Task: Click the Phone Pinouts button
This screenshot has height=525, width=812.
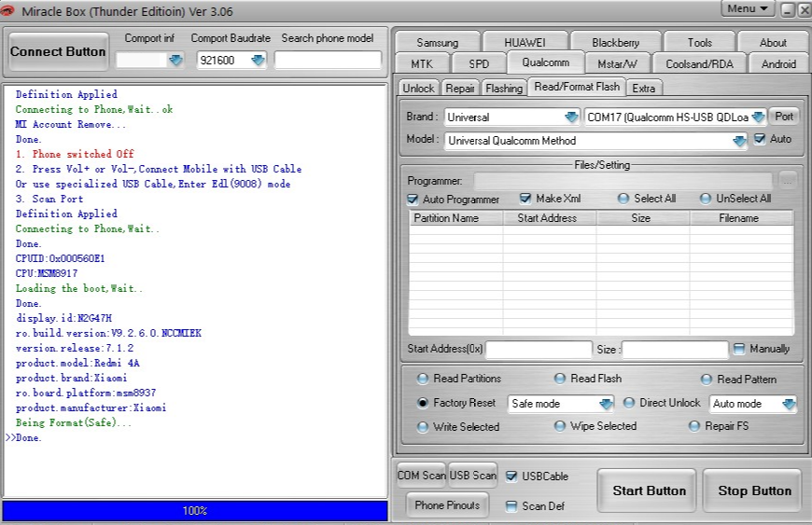Action: click(447, 504)
